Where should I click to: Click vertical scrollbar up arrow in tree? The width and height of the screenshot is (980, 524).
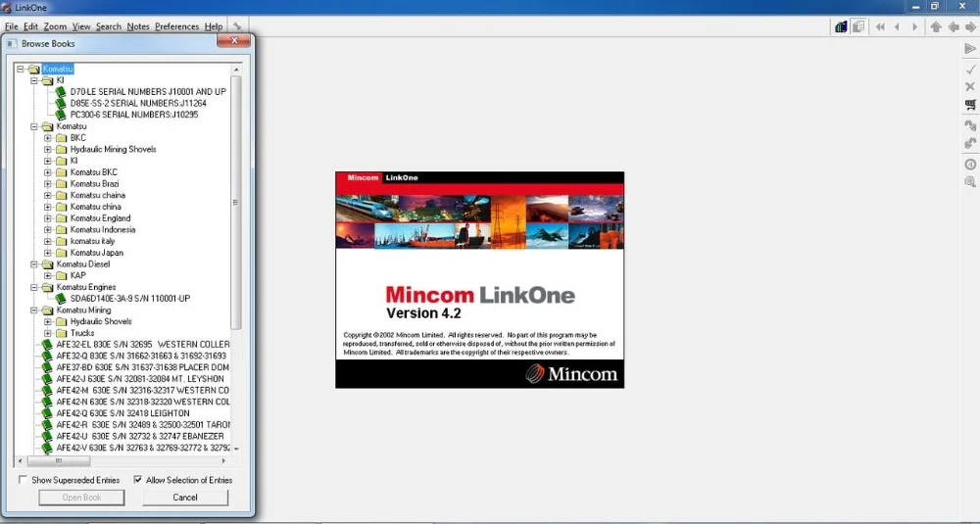(x=236, y=70)
